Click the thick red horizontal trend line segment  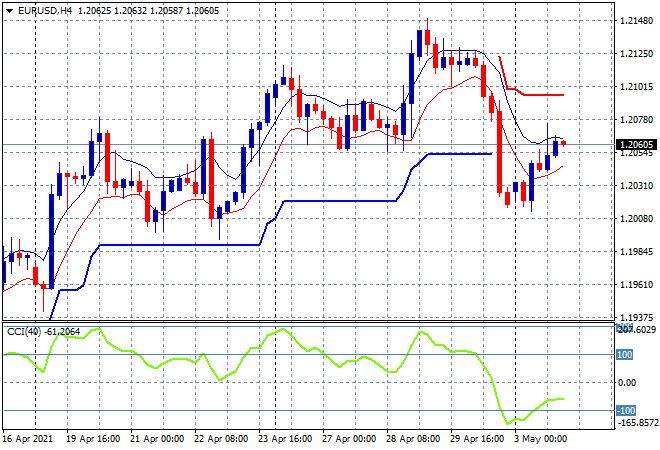click(543, 95)
